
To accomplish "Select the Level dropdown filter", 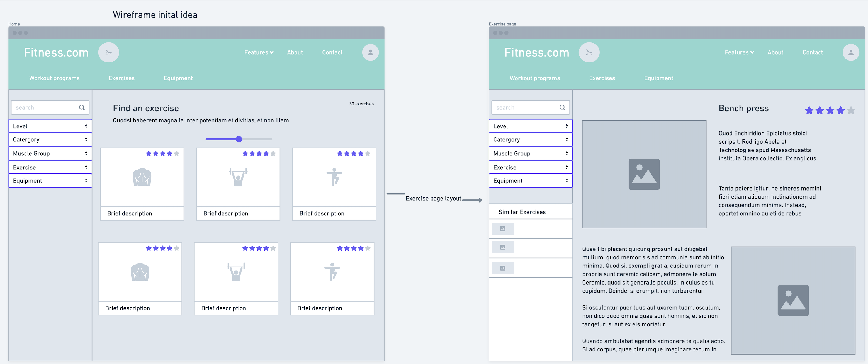I will [x=49, y=125].
